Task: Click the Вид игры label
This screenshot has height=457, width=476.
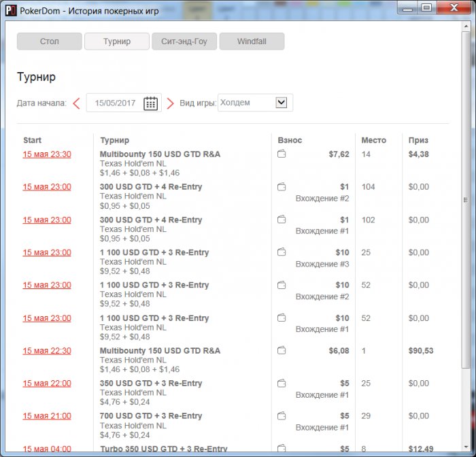Action: point(198,103)
